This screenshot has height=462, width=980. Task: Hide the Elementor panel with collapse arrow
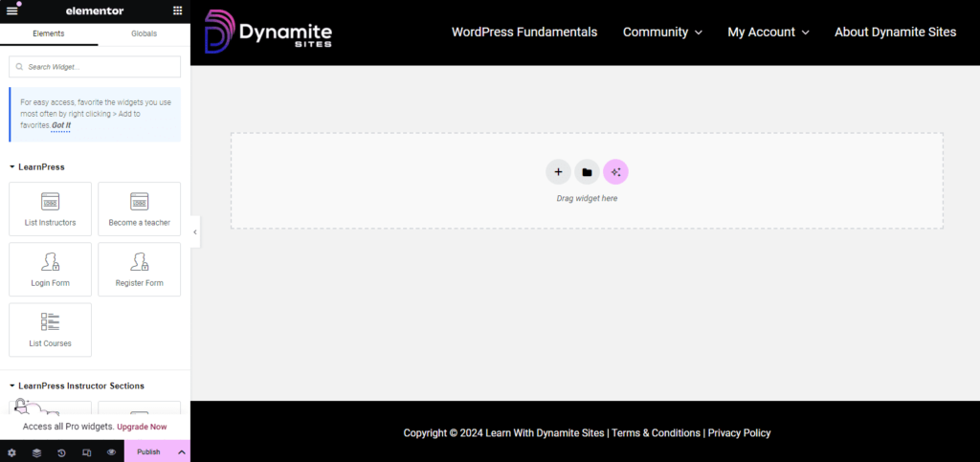tap(195, 231)
